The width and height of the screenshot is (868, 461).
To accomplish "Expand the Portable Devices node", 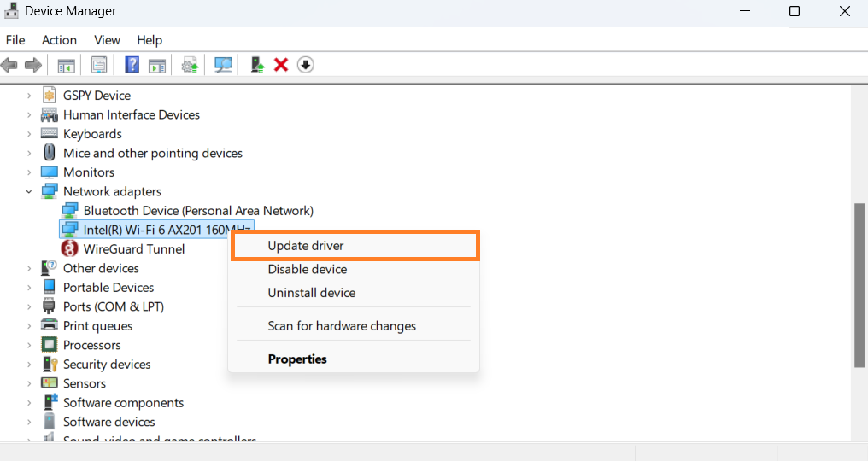I will tap(29, 288).
